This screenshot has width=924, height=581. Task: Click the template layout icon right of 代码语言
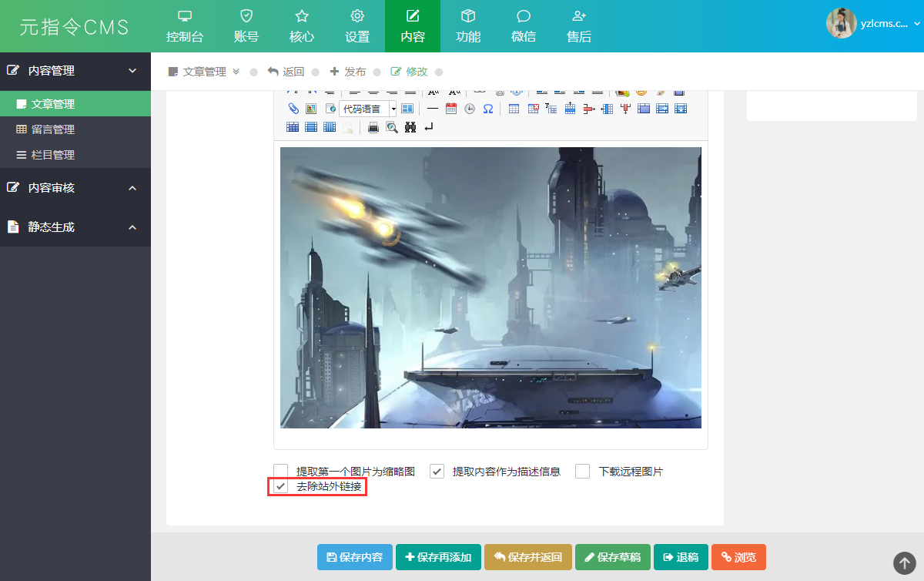point(407,109)
